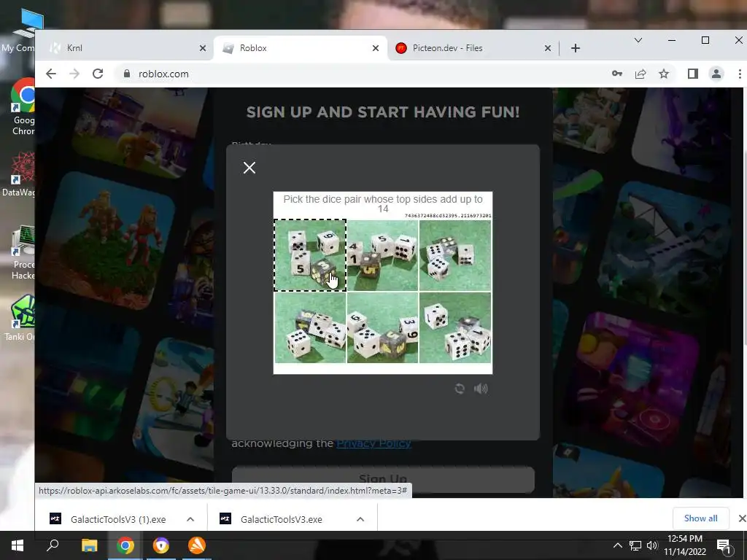Open the DataWag desktop shortcut
The width and height of the screenshot is (747, 560).
(x=18, y=174)
